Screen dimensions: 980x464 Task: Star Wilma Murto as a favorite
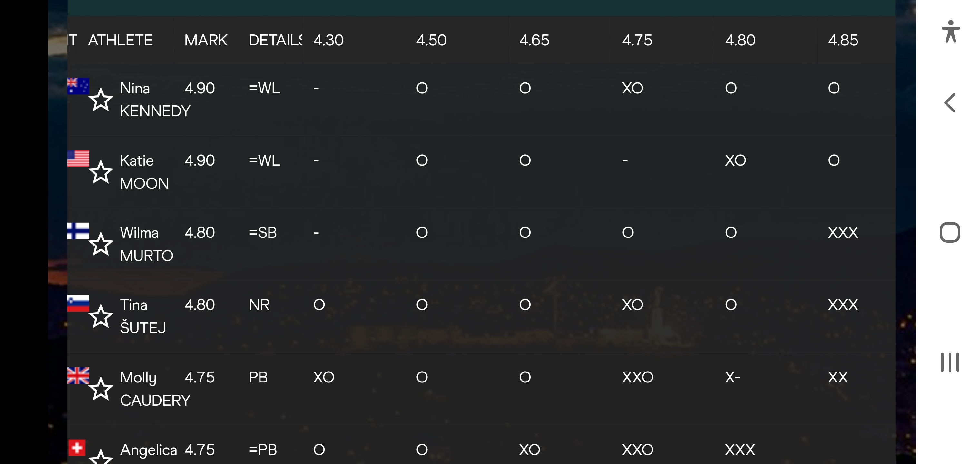(x=101, y=244)
